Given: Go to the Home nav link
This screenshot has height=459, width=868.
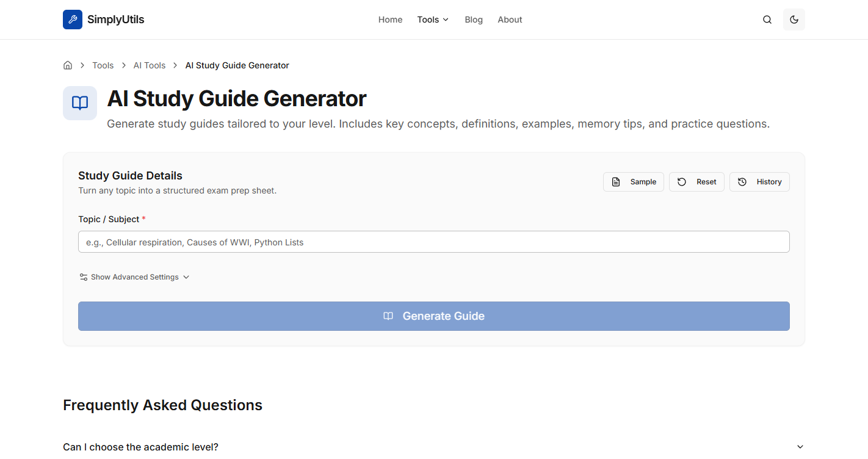Looking at the screenshot, I should [x=390, y=20].
